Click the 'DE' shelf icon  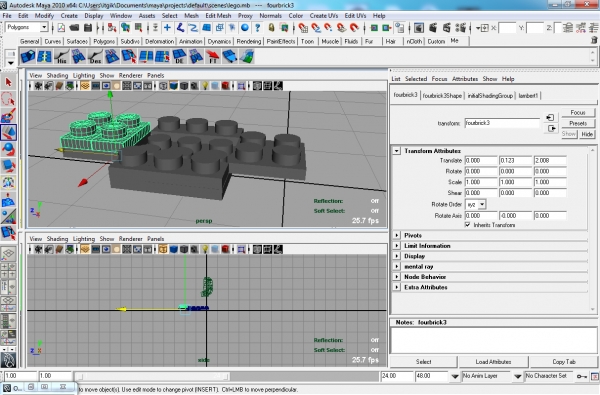[x=179, y=56]
